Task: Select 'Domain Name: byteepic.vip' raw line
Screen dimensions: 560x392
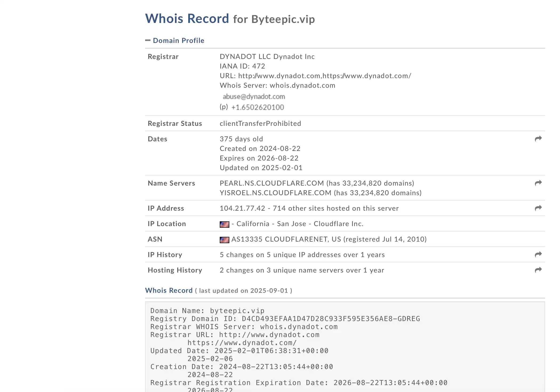Action: point(207,311)
